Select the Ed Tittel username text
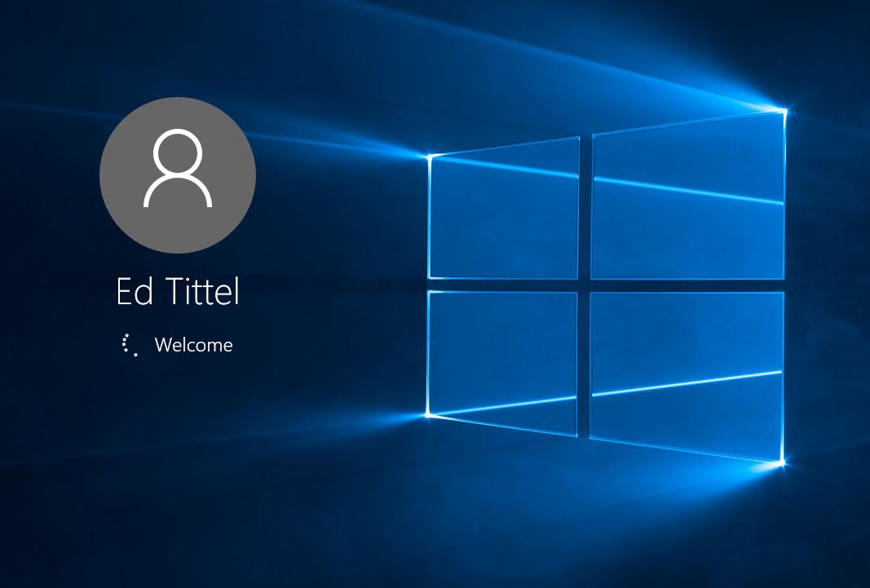 [178, 291]
